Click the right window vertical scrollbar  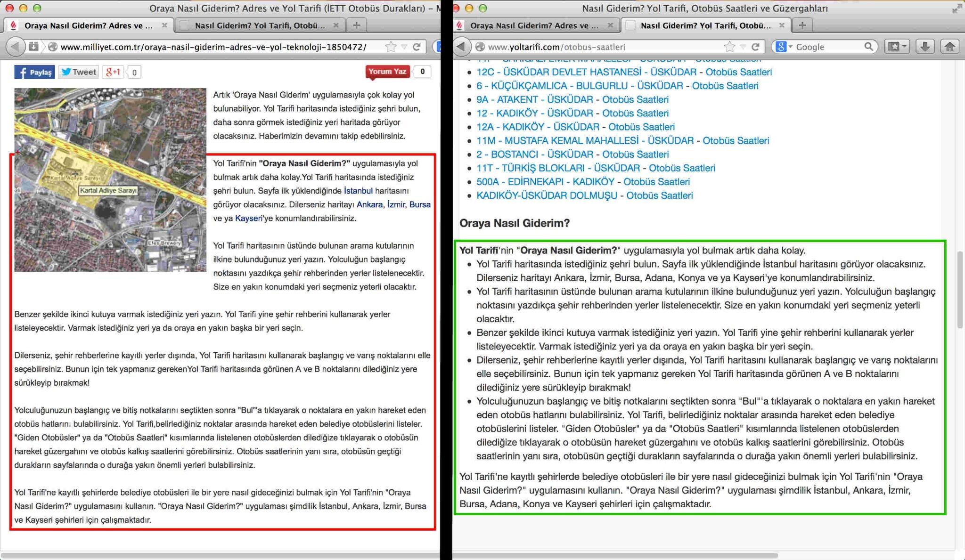[960, 290]
